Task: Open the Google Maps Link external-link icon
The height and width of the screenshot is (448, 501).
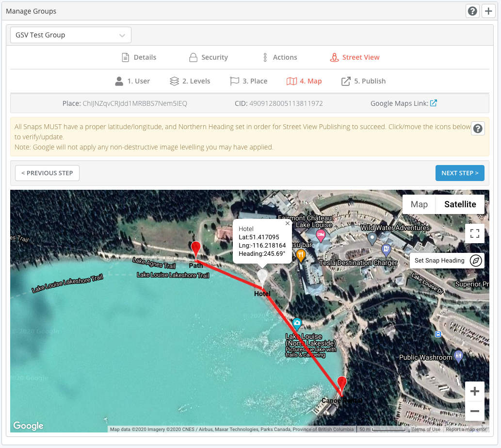Action: [x=433, y=103]
